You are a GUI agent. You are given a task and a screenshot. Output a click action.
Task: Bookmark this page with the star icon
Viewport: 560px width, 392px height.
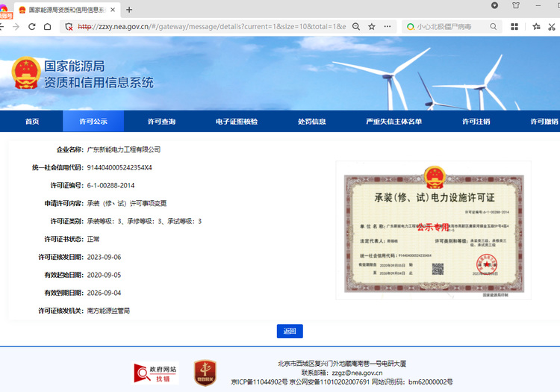tap(372, 26)
